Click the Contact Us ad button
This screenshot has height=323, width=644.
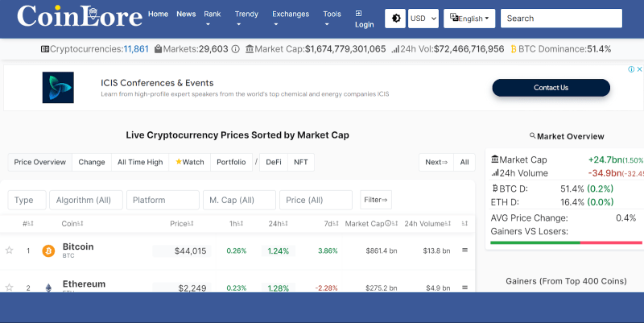(x=551, y=88)
